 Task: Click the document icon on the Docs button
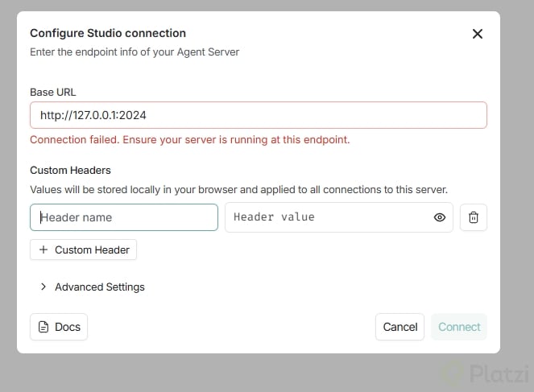click(x=43, y=327)
